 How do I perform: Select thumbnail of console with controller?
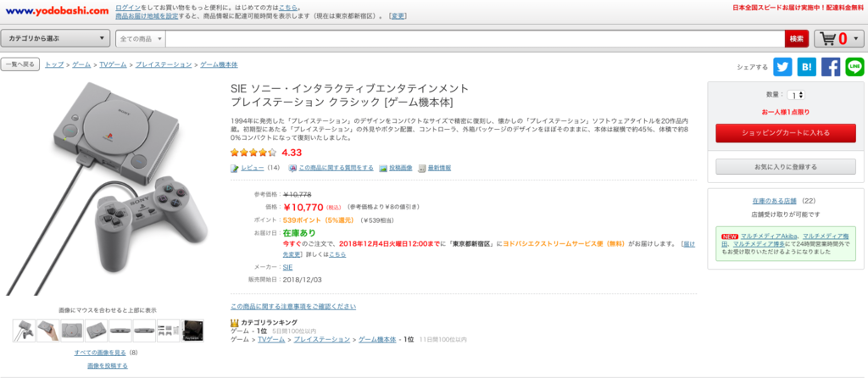(24, 331)
